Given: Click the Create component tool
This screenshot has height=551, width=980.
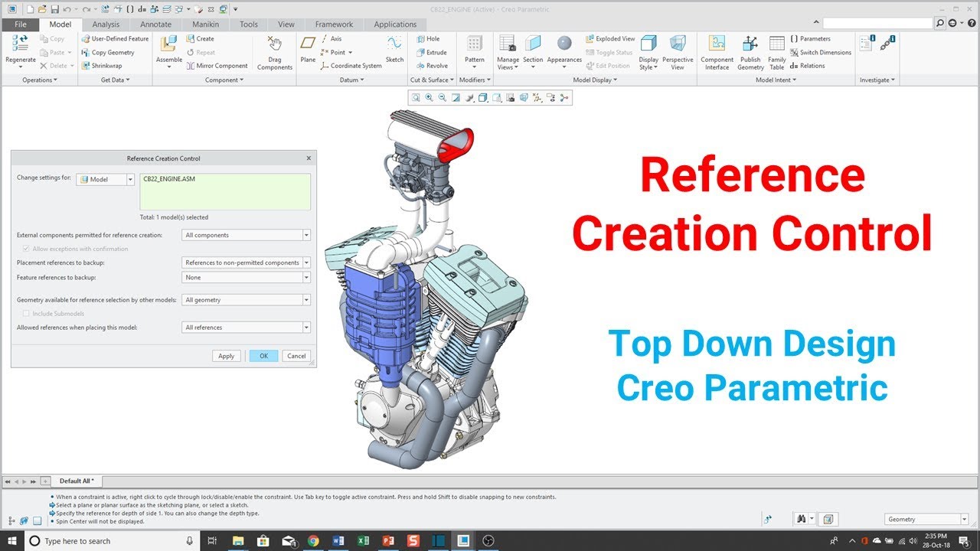Looking at the screenshot, I should 201,39.
